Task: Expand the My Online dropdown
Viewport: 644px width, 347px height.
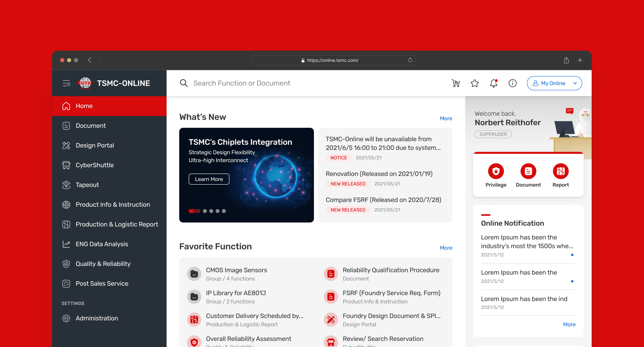Action: [554, 83]
